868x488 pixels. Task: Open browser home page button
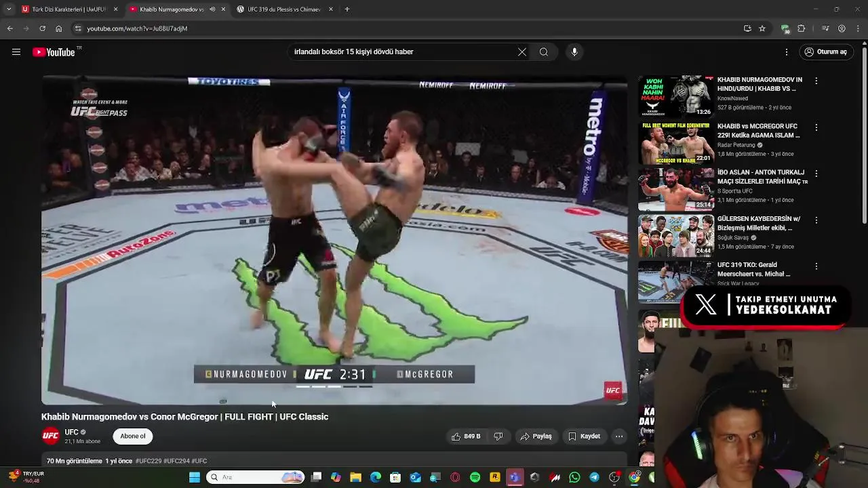58,28
